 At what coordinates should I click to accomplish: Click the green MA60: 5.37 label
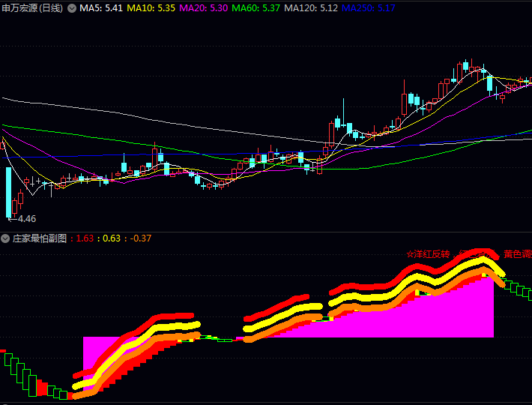tap(256, 8)
